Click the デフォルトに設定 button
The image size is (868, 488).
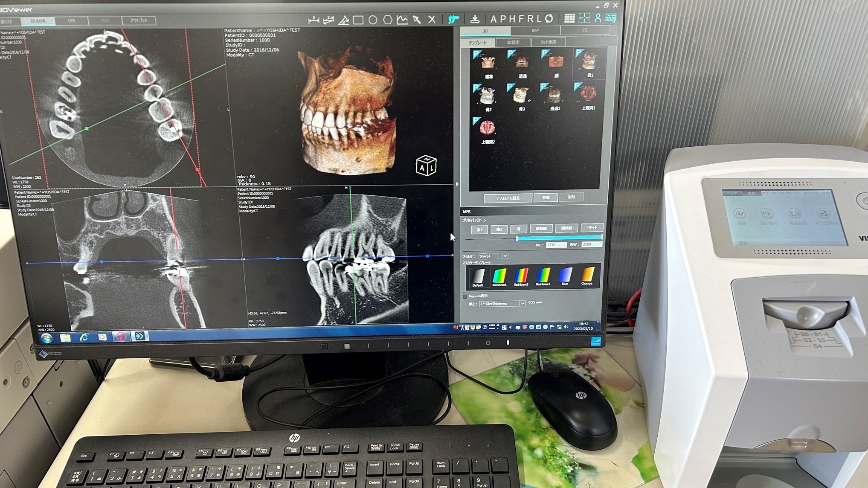(x=508, y=198)
